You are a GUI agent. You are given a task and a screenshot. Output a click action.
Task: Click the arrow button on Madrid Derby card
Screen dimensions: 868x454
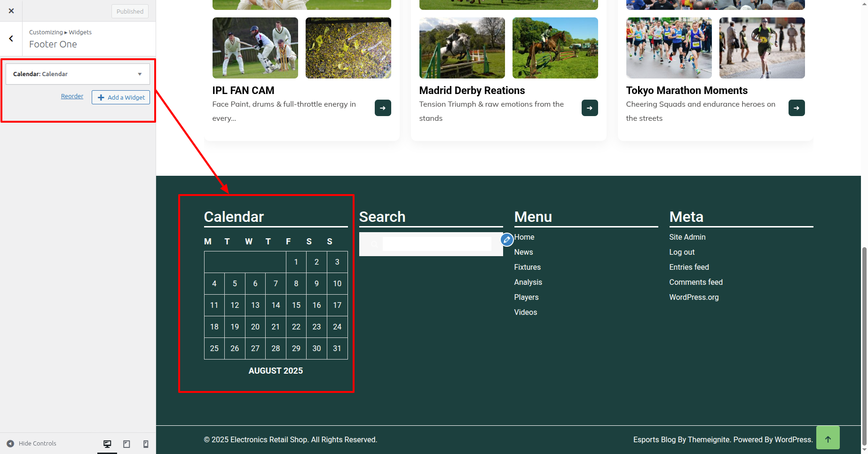tap(590, 108)
